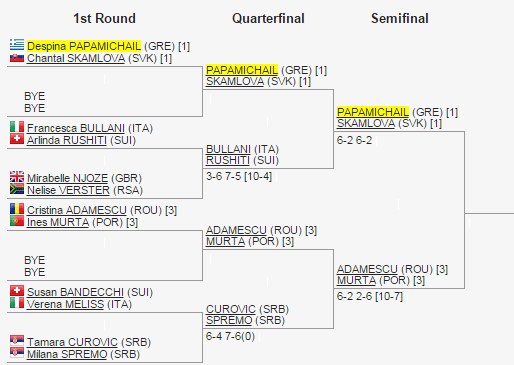Click the Romanian flag next to Cristina Adamescu

coord(17,208)
